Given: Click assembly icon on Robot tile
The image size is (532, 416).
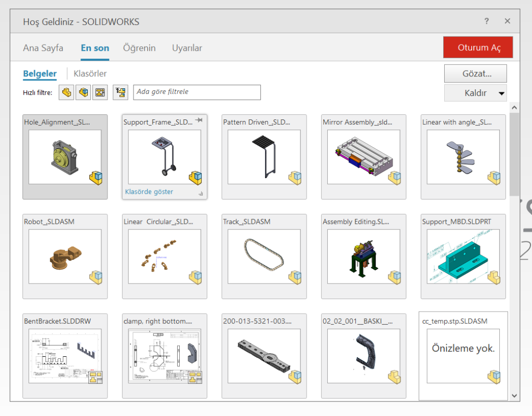Looking at the screenshot, I should tap(95, 277).
